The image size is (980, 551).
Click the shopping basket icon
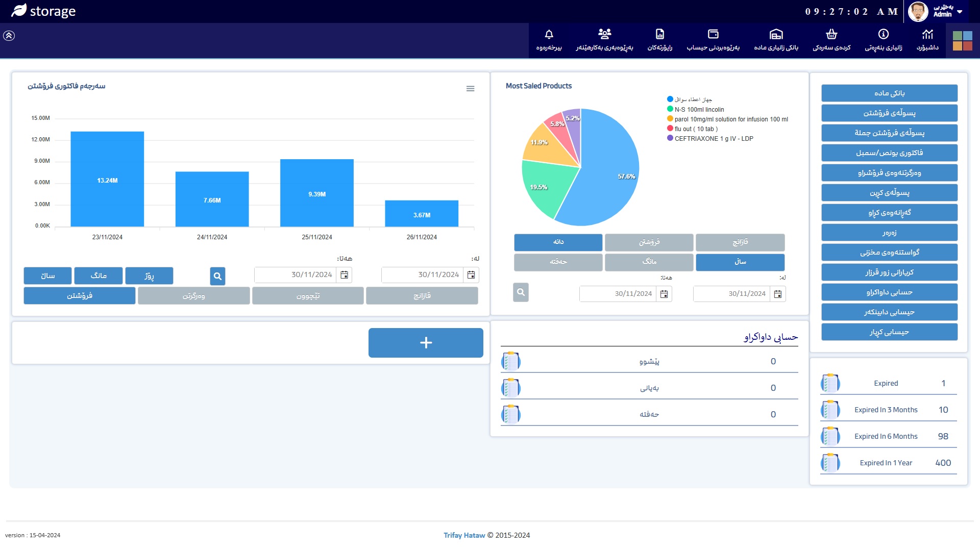pos(831,34)
